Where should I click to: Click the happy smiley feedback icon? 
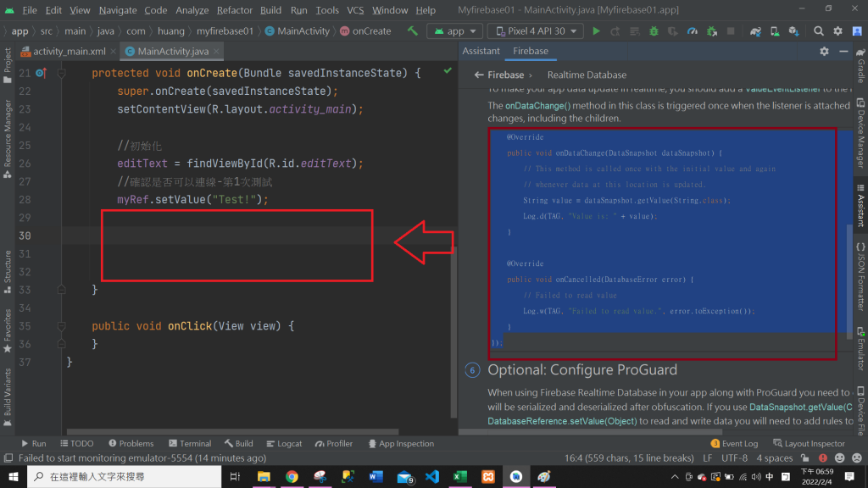840,458
